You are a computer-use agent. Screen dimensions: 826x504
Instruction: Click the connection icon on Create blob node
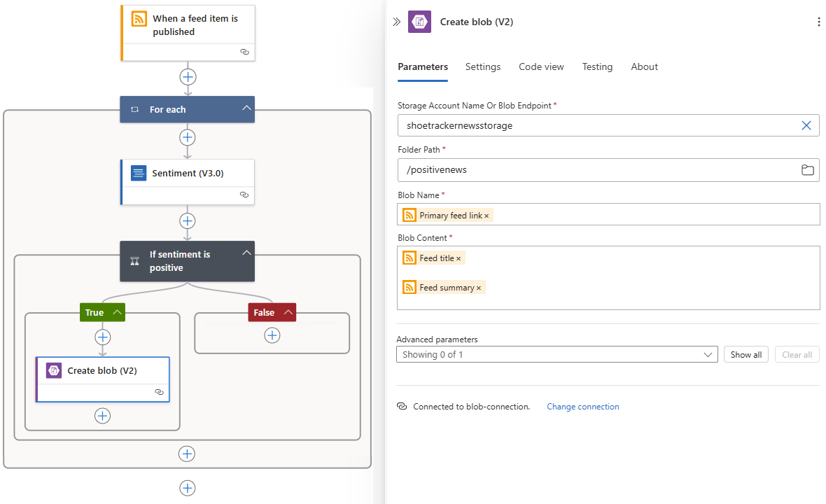(x=160, y=392)
